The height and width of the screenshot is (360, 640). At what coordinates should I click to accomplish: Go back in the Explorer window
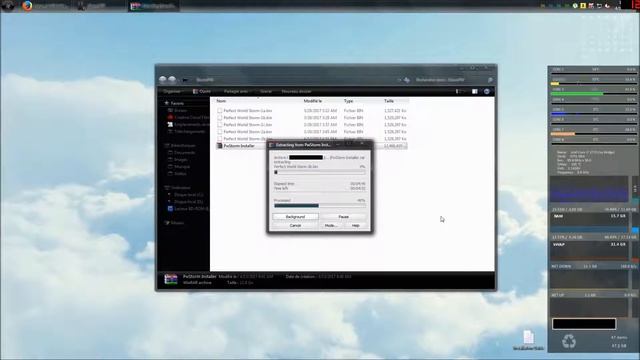click(x=163, y=80)
